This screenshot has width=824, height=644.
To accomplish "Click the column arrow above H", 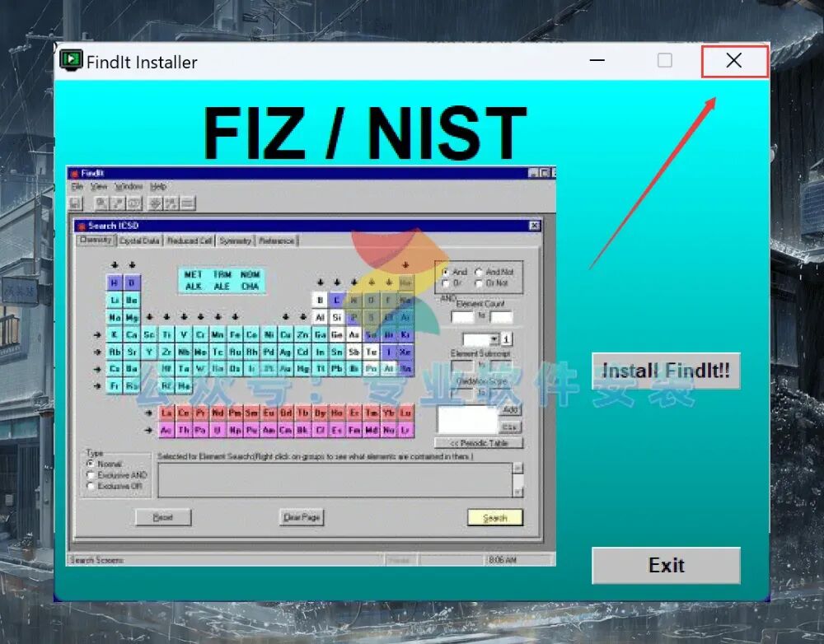I will click(x=115, y=264).
